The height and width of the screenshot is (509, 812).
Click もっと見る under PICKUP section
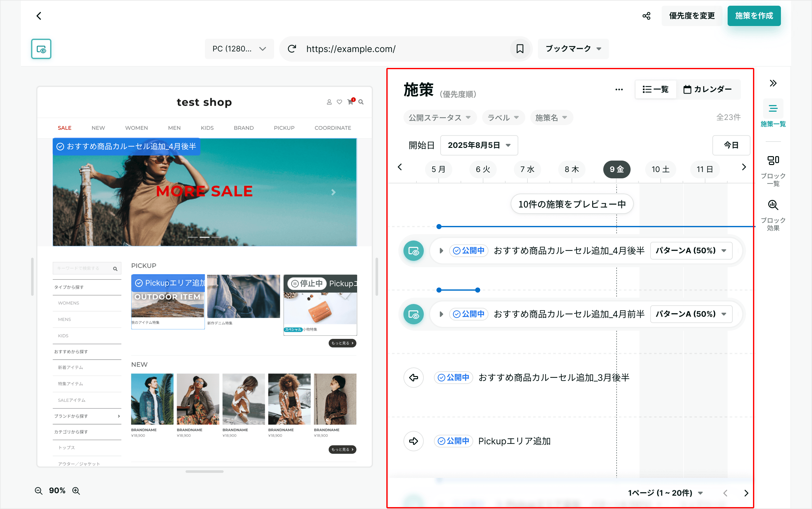[x=342, y=343]
